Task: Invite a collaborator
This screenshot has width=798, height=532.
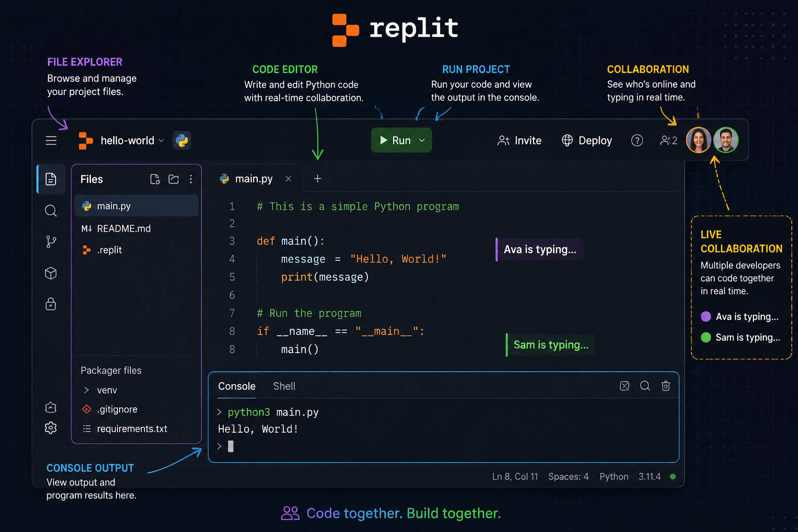Action: click(x=520, y=140)
